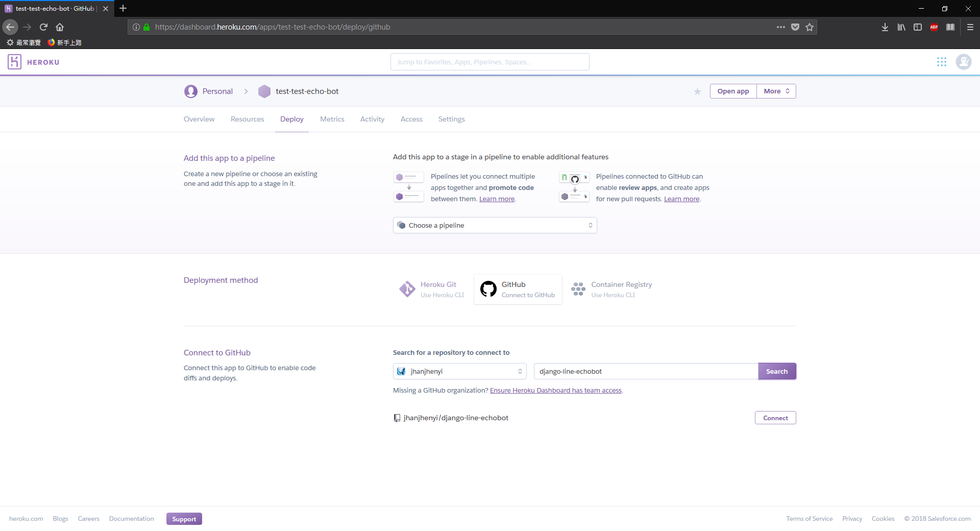Open the 最常瀏覽 bookmark folder

(23, 42)
